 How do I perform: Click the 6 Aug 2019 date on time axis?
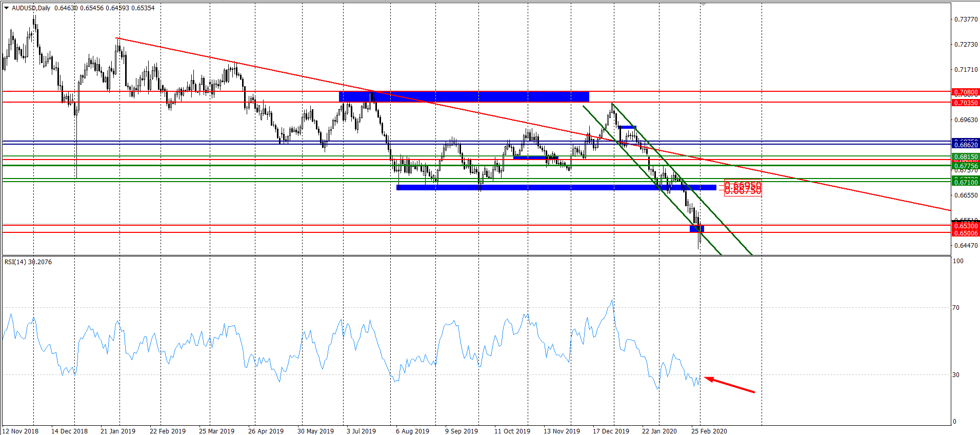(x=412, y=431)
